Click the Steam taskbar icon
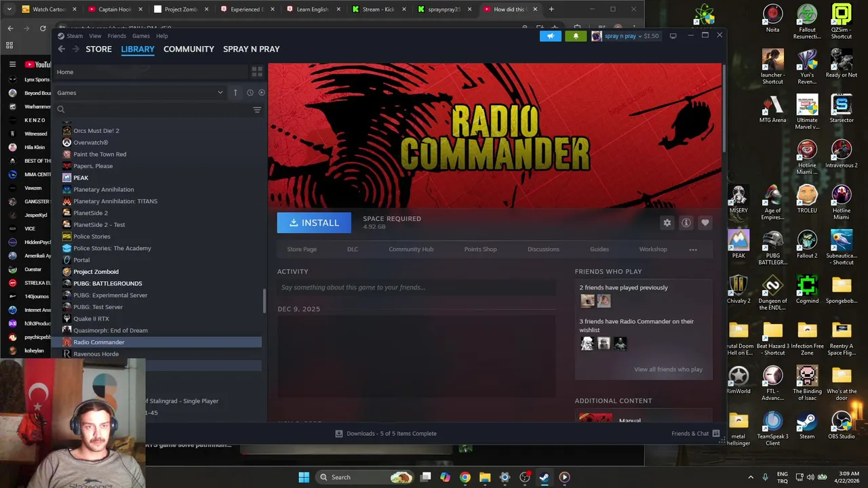 (545, 477)
